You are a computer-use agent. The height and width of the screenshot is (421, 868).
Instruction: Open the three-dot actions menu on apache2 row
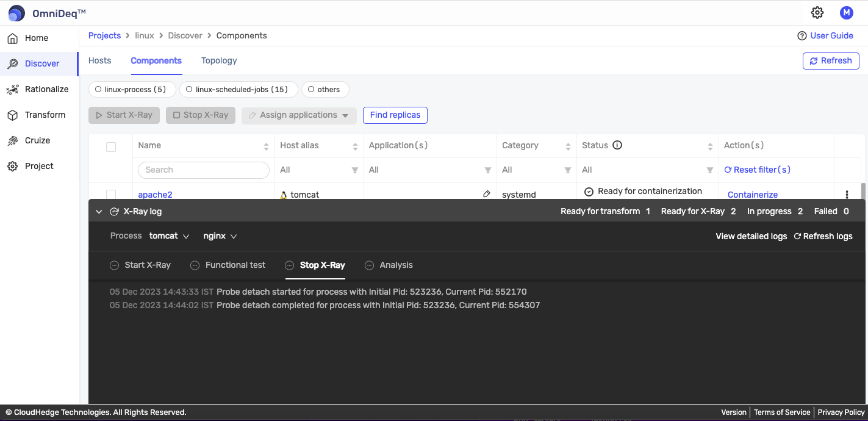click(847, 194)
